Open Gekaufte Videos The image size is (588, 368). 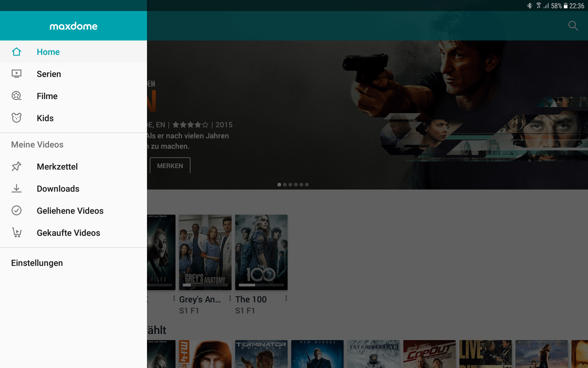coord(73,233)
